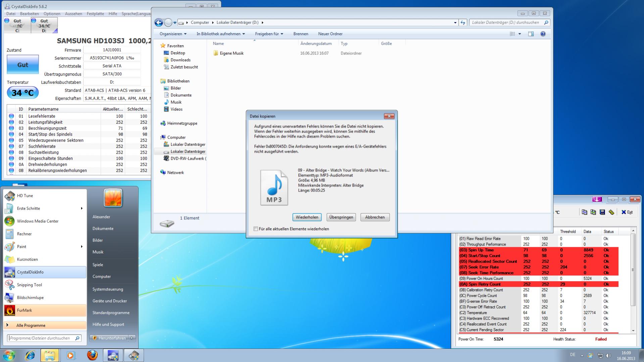Open Datei menu in CrystalDiskInfo
This screenshot has height=362, width=644.
tap(11, 14)
